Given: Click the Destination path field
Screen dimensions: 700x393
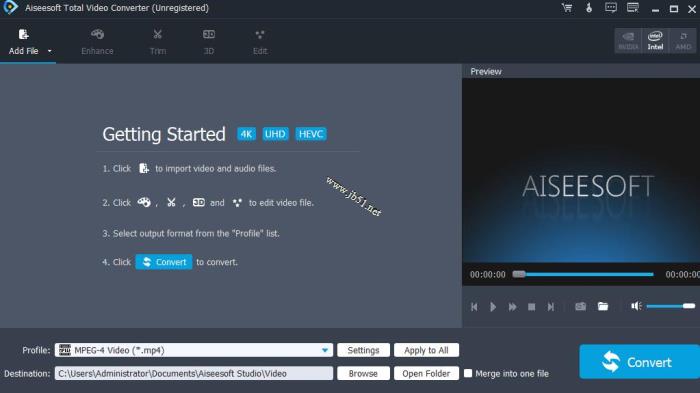Looking at the screenshot, I should pos(194,373).
